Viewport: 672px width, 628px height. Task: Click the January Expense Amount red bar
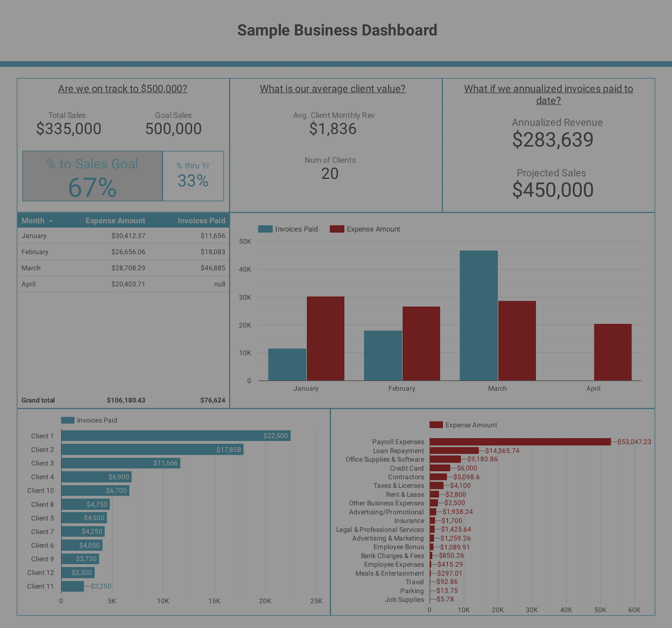point(325,338)
